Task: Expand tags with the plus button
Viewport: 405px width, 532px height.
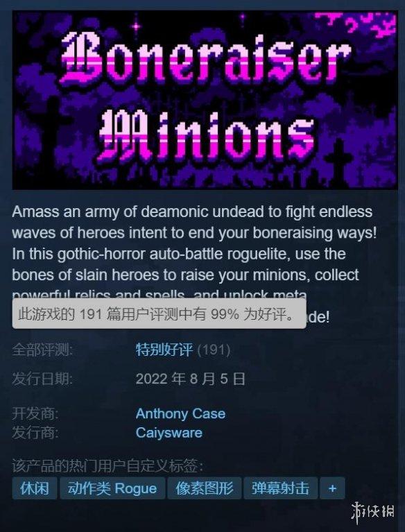Action: (x=332, y=488)
